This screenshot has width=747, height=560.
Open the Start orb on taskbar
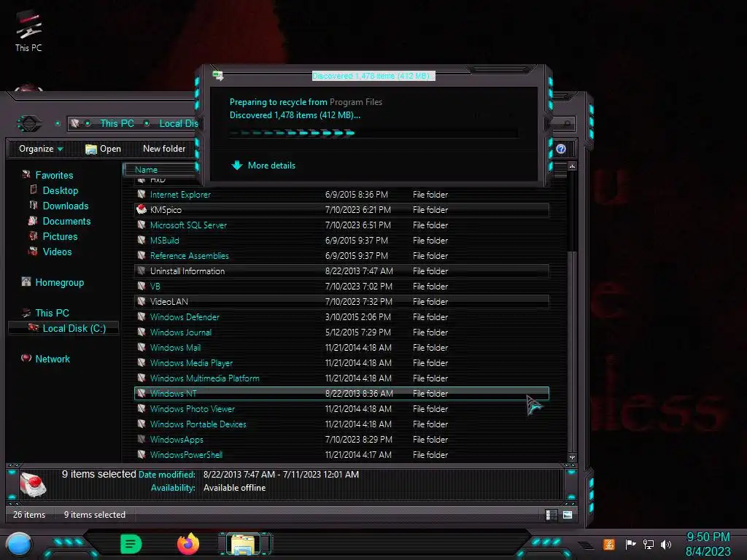click(x=18, y=545)
